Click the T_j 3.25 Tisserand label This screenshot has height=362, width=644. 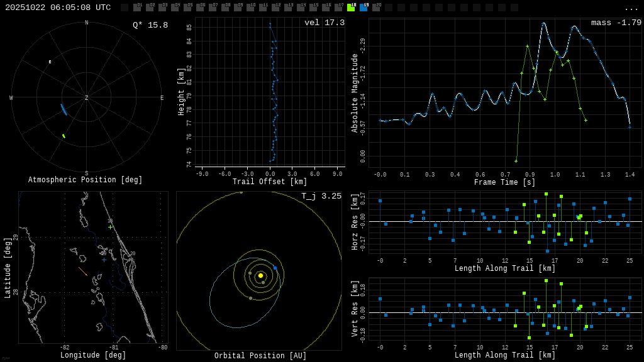click(x=321, y=196)
